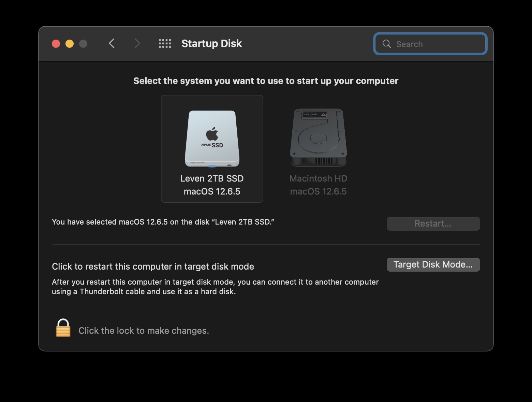Viewport: 532px width, 402px height.
Task: Click the macOS 12.6.5 label under Leven SSD
Action: pyautogui.click(x=212, y=191)
